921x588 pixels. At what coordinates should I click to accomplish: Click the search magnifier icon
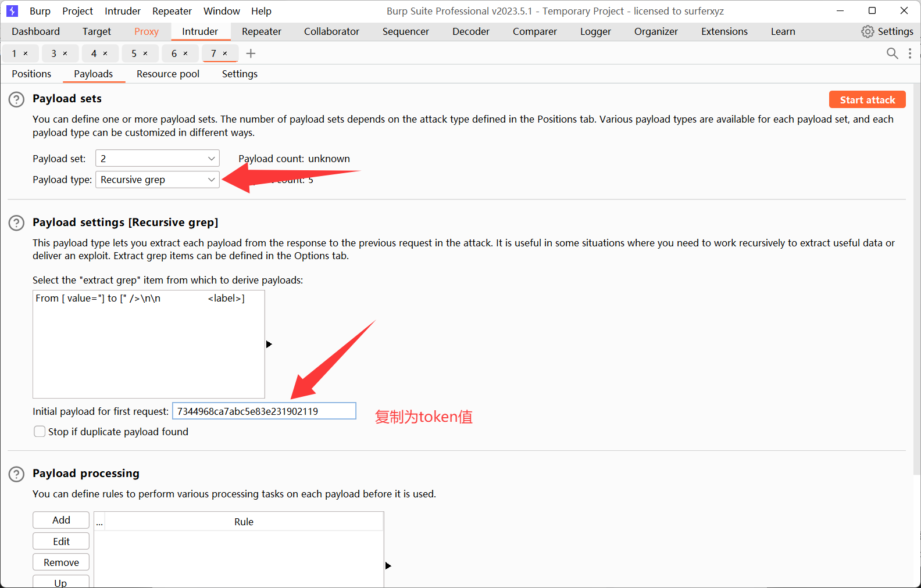[892, 53]
